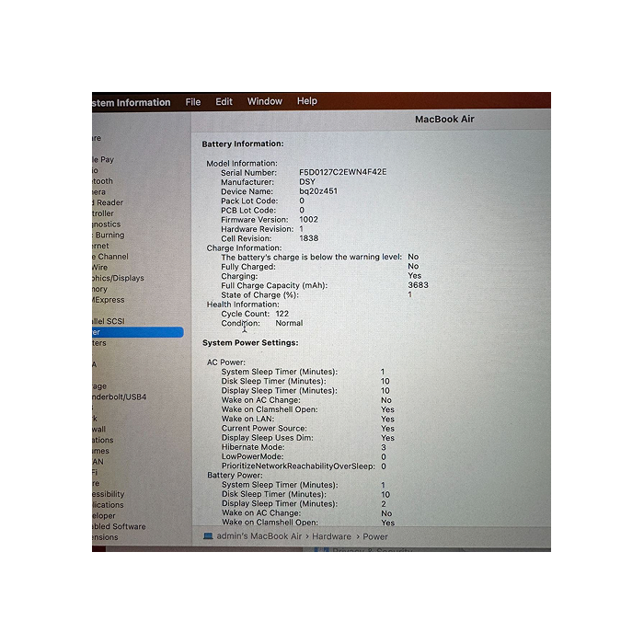Click the Battery Power label
The image size is (644, 644).
[235, 475]
